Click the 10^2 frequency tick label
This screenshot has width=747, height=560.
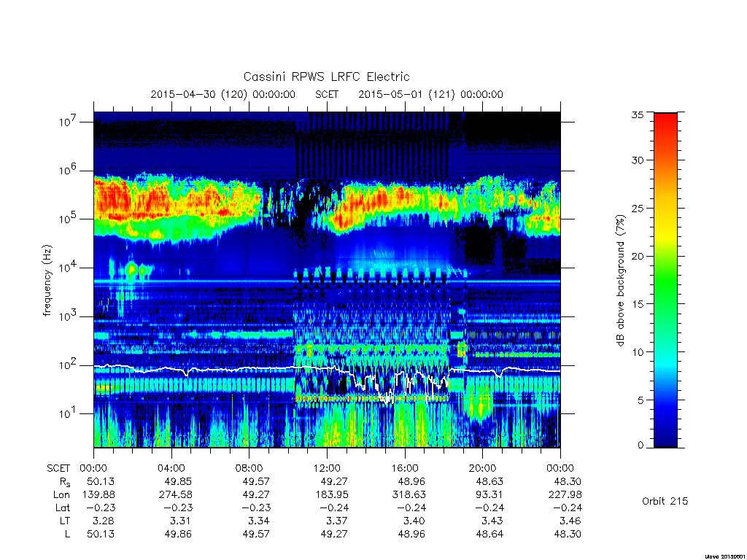tap(69, 365)
